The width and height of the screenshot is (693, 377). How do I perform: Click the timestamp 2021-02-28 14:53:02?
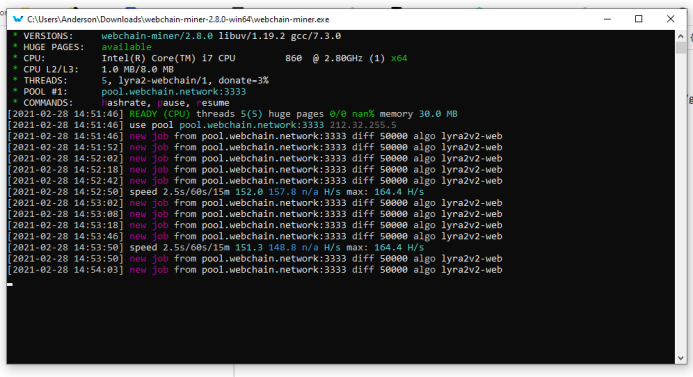[65, 203]
